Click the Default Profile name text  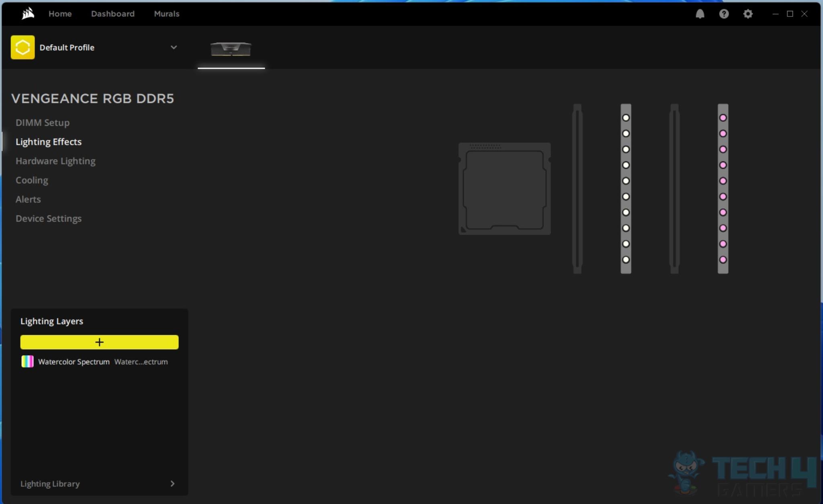coord(67,47)
